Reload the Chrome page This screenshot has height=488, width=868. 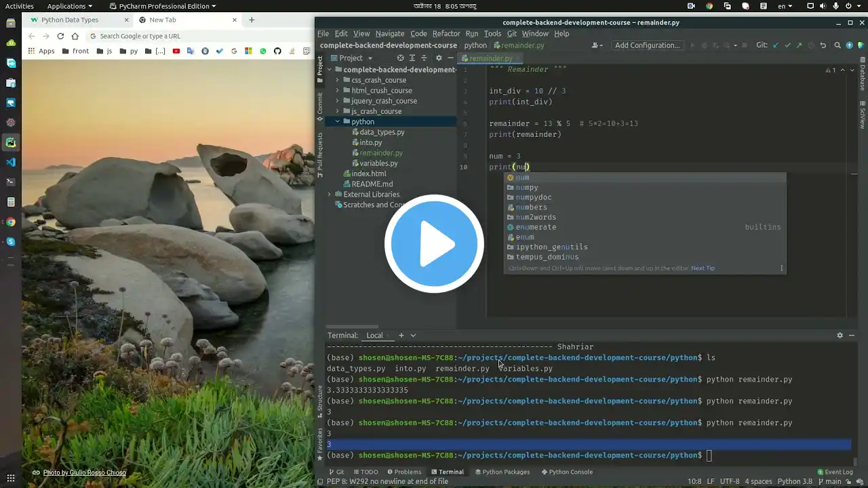(60, 36)
